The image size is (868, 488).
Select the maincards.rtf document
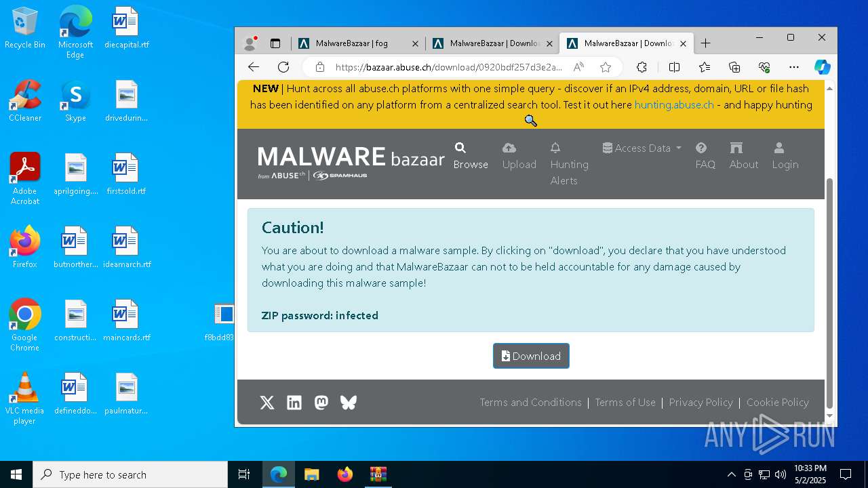[126, 321]
